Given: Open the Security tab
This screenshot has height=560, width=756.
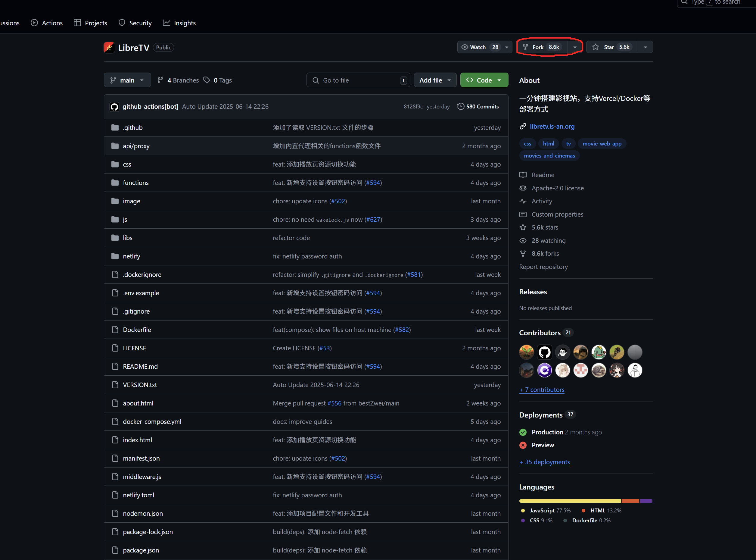Looking at the screenshot, I should (x=135, y=23).
